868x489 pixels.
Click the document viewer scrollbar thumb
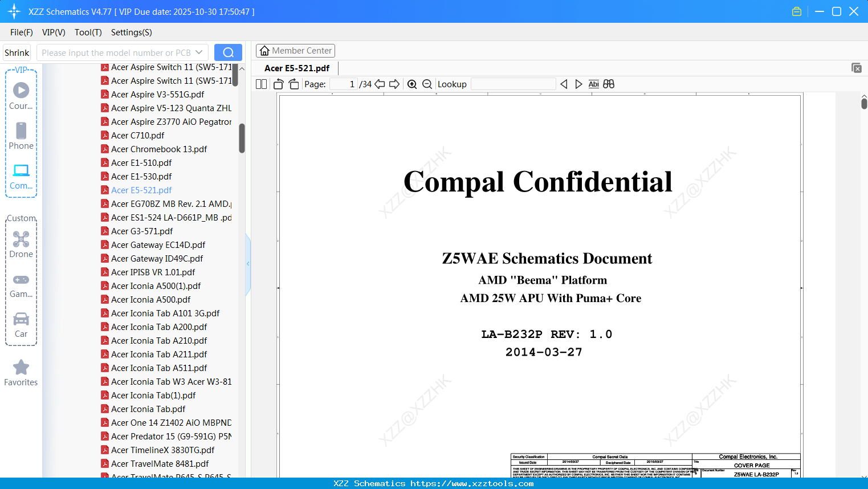click(x=864, y=103)
